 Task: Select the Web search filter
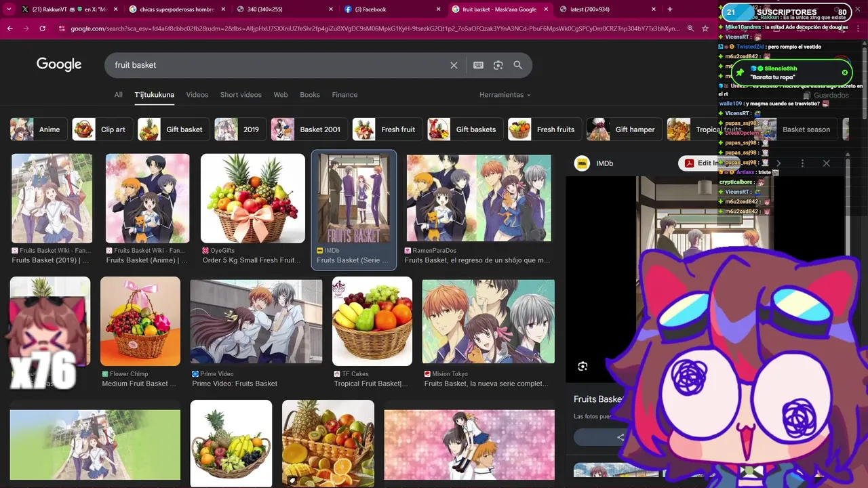(x=281, y=95)
